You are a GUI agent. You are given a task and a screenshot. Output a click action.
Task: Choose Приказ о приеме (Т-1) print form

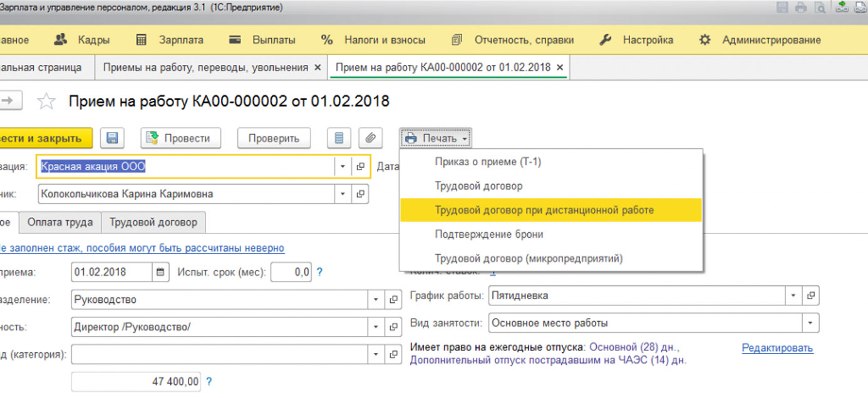point(487,162)
